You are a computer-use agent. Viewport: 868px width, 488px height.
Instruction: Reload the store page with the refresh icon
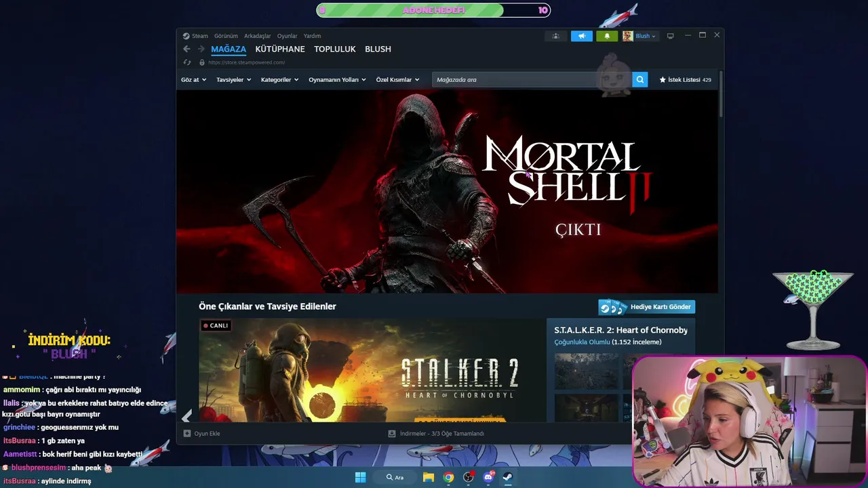pyautogui.click(x=188, y=62)
